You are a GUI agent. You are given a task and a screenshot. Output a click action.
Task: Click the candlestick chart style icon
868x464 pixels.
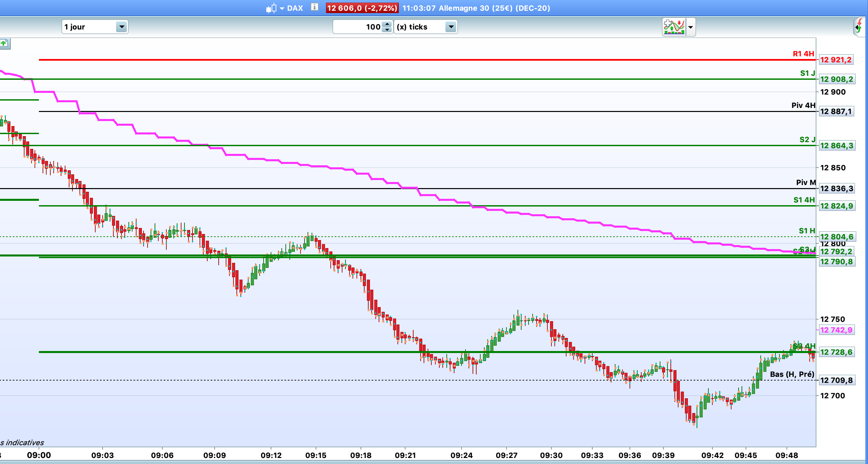point(271,8)
